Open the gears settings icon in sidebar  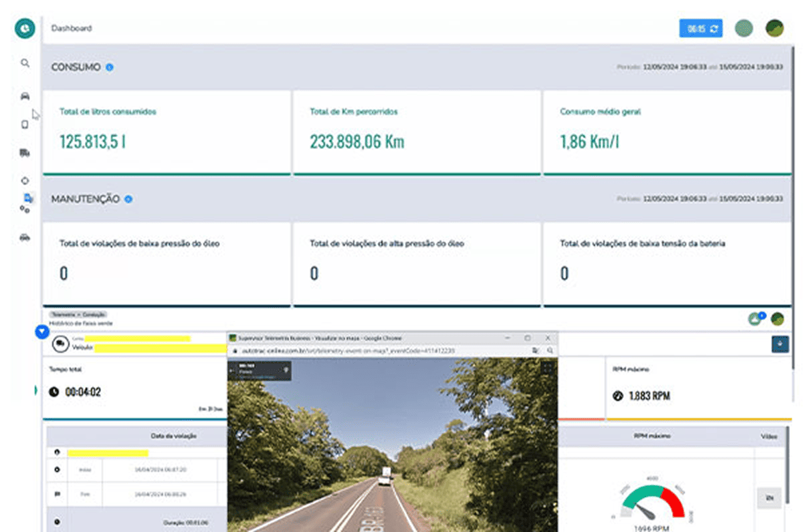pyautogui.click(x=25, y=210)
